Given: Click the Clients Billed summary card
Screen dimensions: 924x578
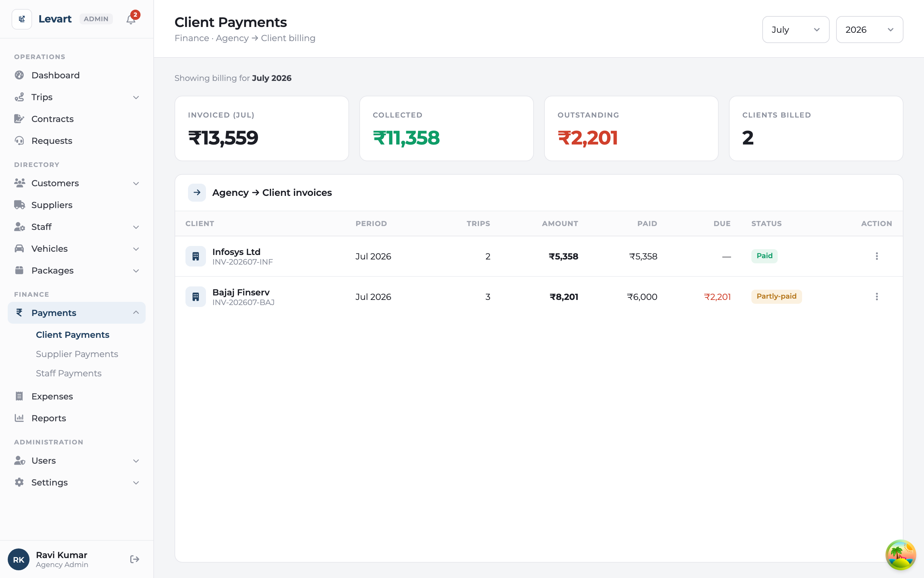Looking at the screenshot, I should click(x=816, y=128).
